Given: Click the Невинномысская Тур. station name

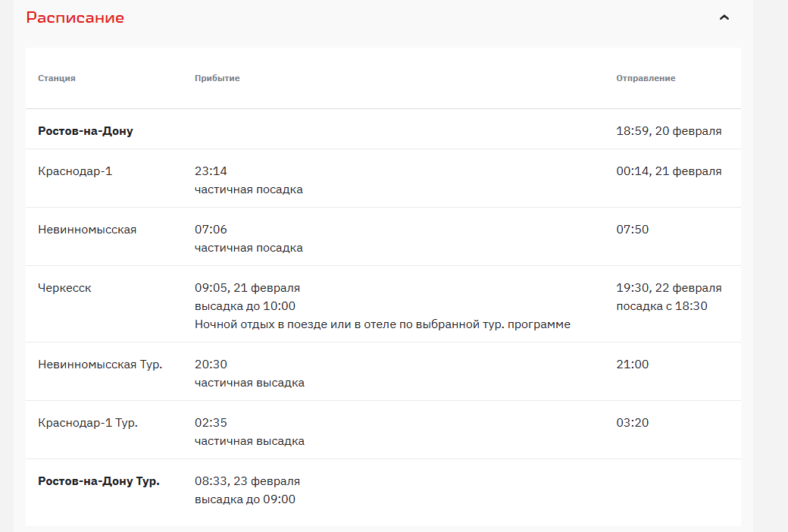Looking at the screenshot, I should click(x=100, y=365).
